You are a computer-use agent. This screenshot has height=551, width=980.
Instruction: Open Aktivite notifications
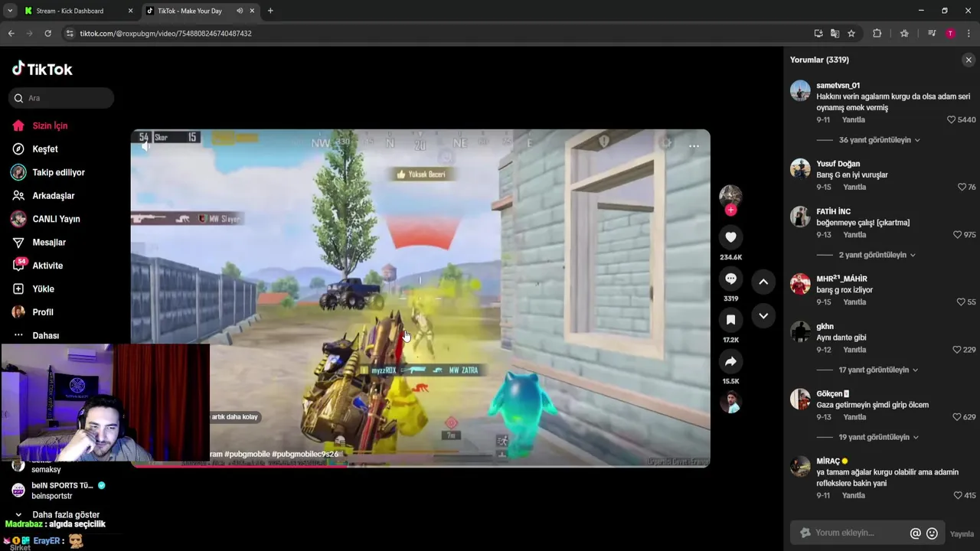pos(47,266)
